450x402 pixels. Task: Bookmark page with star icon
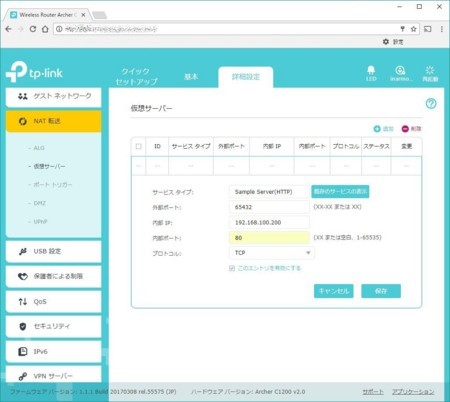pyautogui.click(x=414, y=29)
